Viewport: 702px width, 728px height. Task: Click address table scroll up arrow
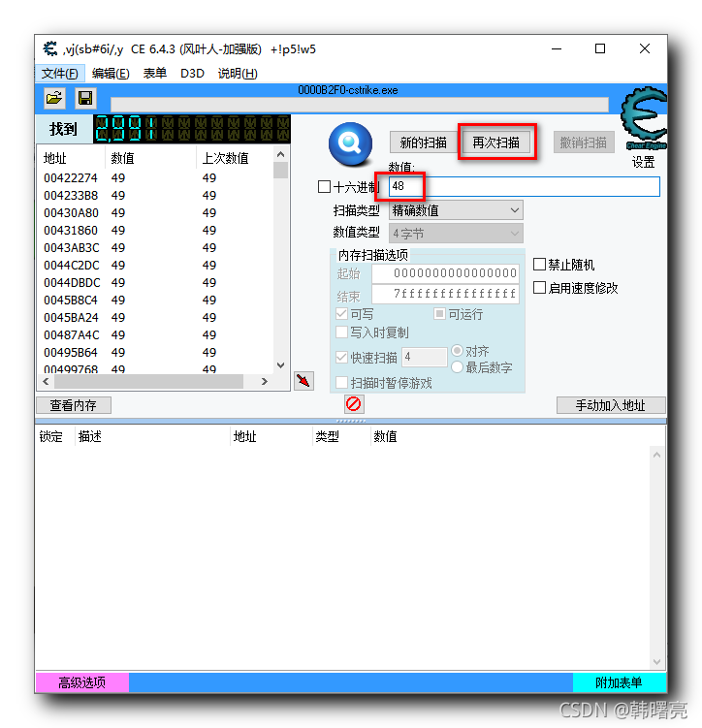[x=656, y=455]
